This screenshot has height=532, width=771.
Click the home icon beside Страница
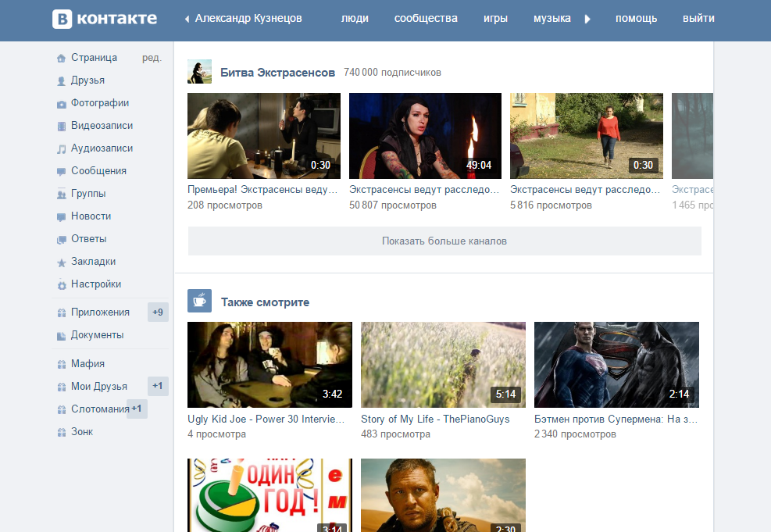(x=62, y=59)
